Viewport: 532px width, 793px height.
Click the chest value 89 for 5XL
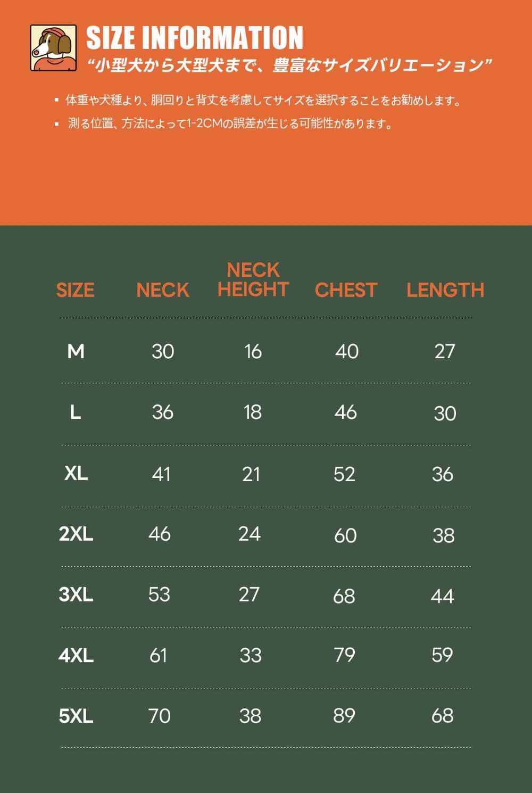pyautogui.click(x=344, y=716)
